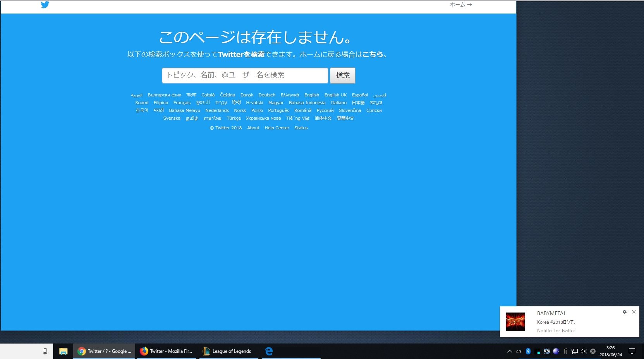Open the ホーム link at top right
This screenshot has width=644, height=359.
tap(461, 5)
